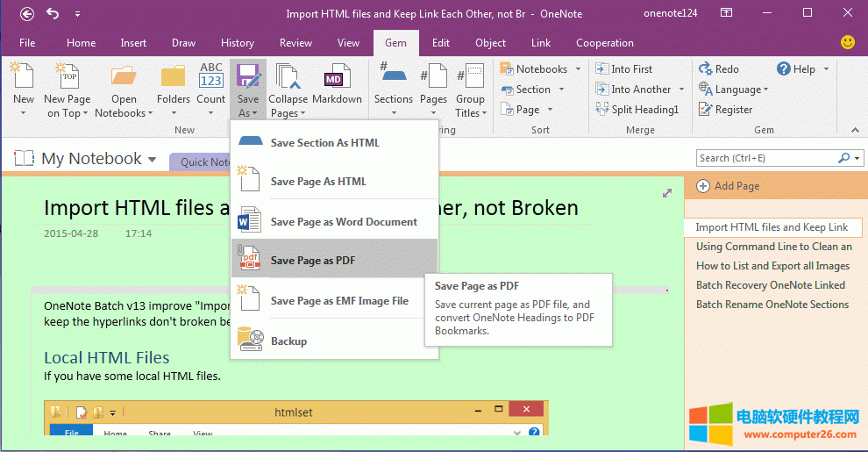Select Save Page as Word Document

[x=334, y=221]
